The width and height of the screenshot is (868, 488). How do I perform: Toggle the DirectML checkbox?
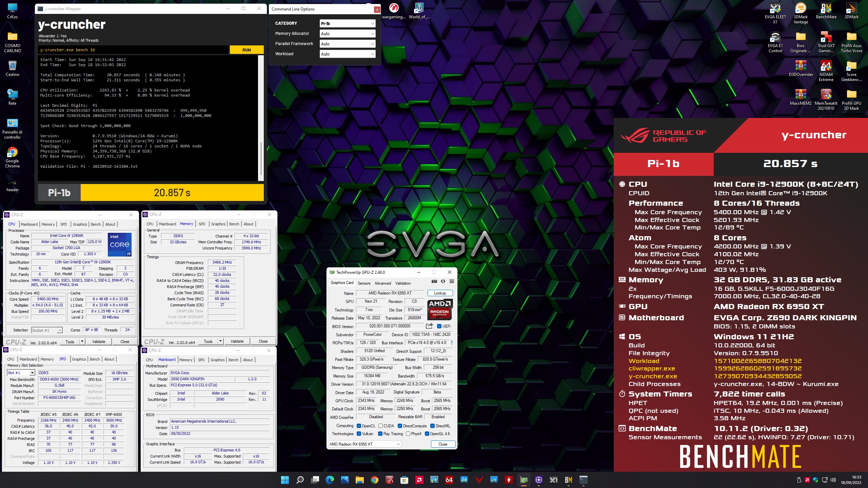point(432,426)
